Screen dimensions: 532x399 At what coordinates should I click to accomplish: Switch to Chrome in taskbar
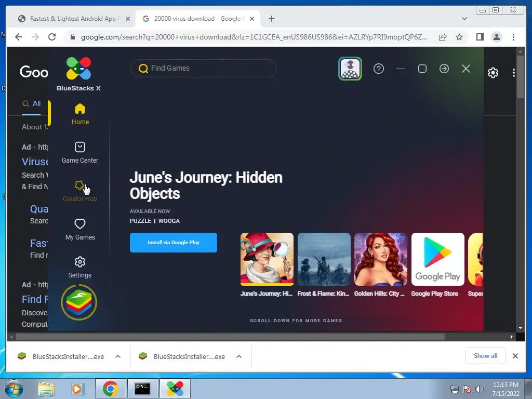tap(110, 389)
